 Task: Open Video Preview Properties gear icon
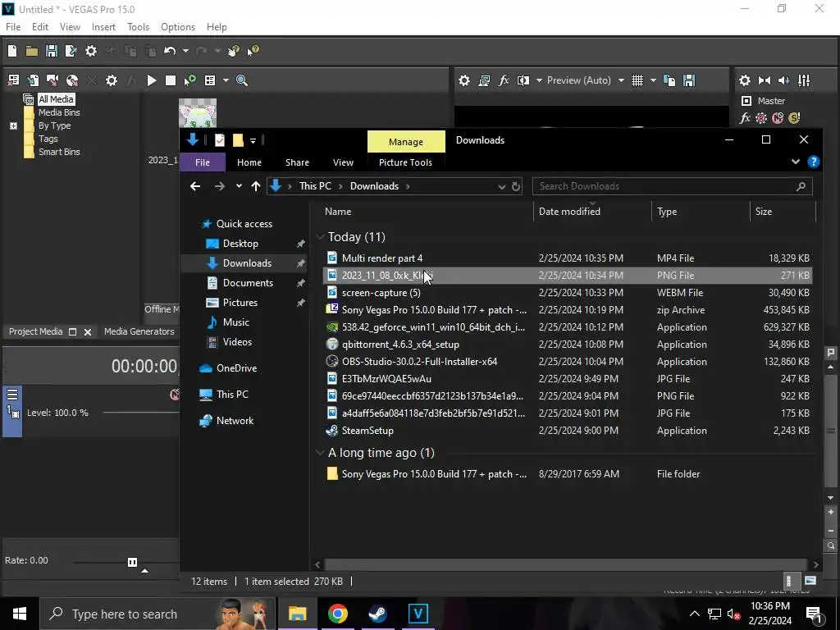point(464,80)
